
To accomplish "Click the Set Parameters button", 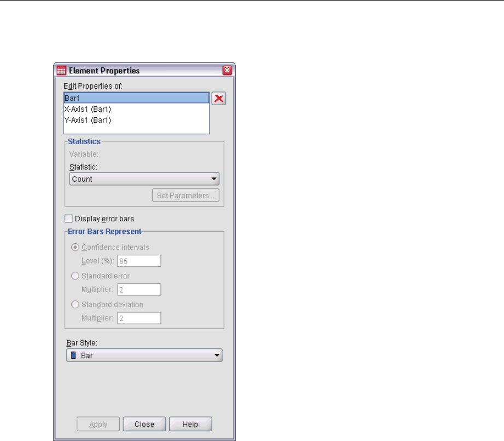I will coord(186,196).
